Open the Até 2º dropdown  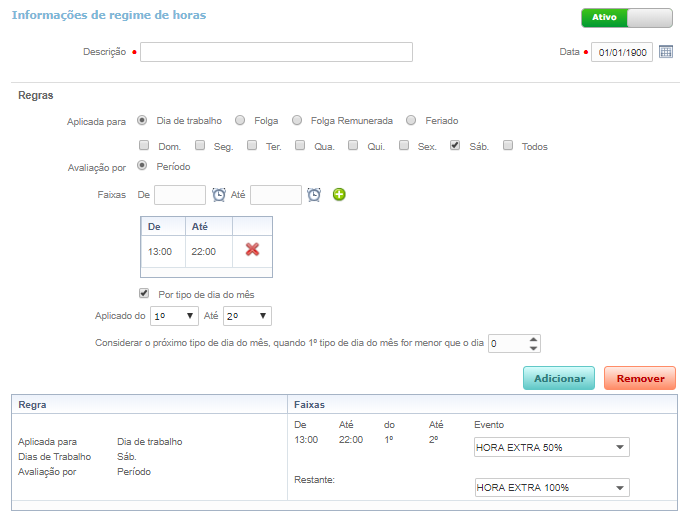coord(247,316)
